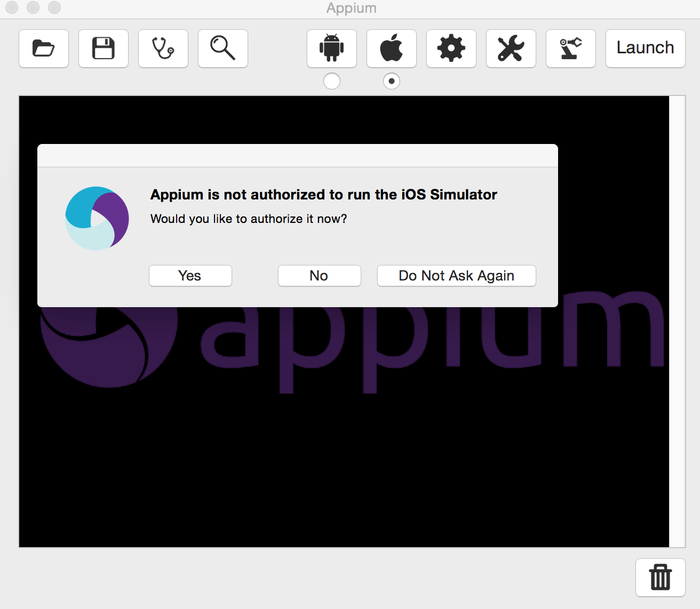Open a saved configuration with the folder icon
Screen dimensions: 700x609
click(44, 49)
